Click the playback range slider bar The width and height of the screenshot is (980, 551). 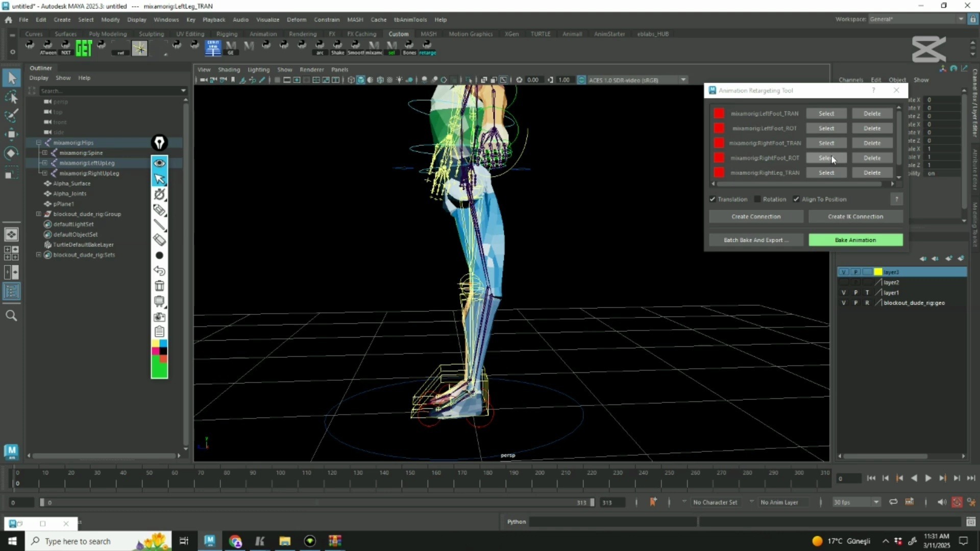pyautogui.click(x=316, y=503)
